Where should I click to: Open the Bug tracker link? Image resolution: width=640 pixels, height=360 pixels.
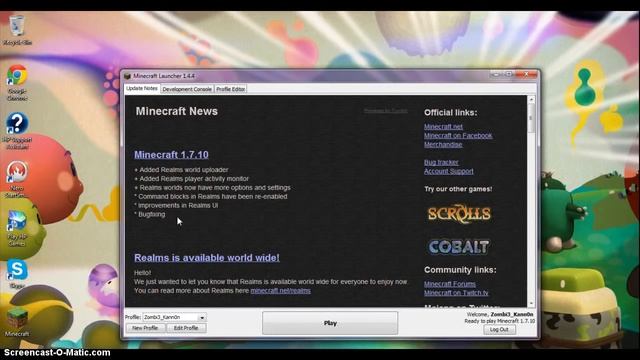(x=441, y=162)
